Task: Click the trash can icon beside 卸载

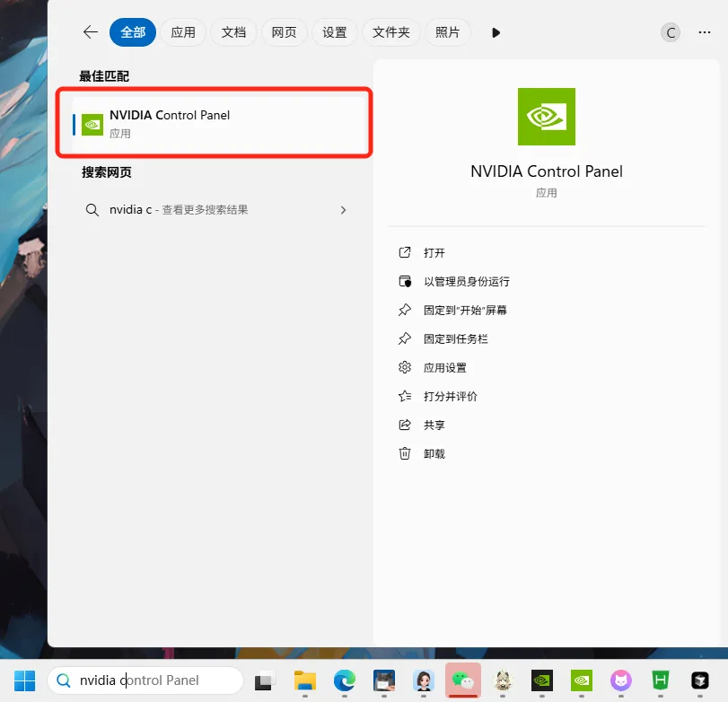Action: [x=404, y=453]
